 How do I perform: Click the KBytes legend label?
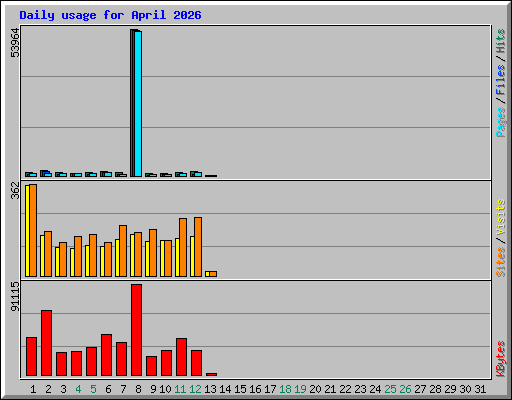coord(501,359)
